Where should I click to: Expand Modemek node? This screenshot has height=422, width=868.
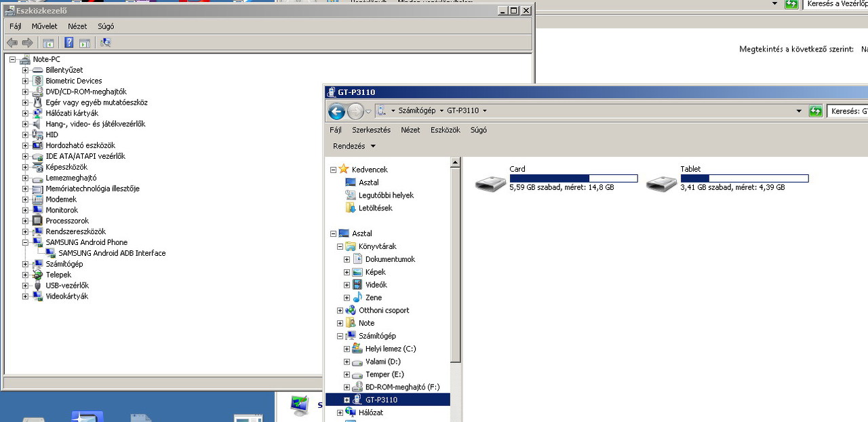(25, 199)
